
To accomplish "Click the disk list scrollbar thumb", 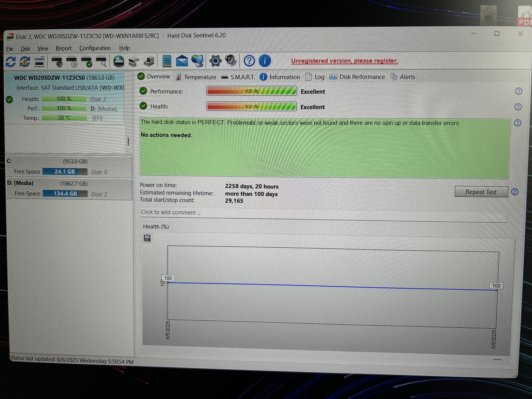I will 128,141.
